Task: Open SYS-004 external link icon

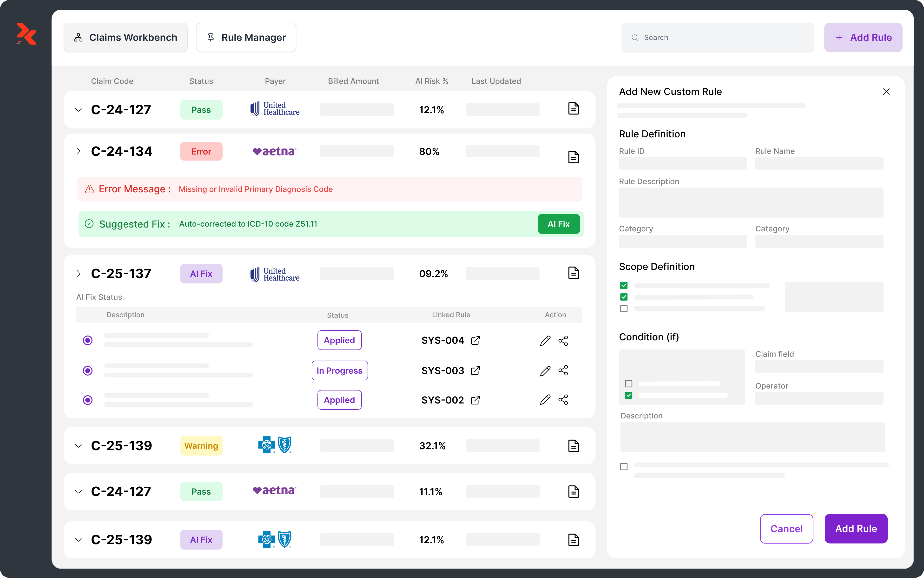Action: [475, 341]
